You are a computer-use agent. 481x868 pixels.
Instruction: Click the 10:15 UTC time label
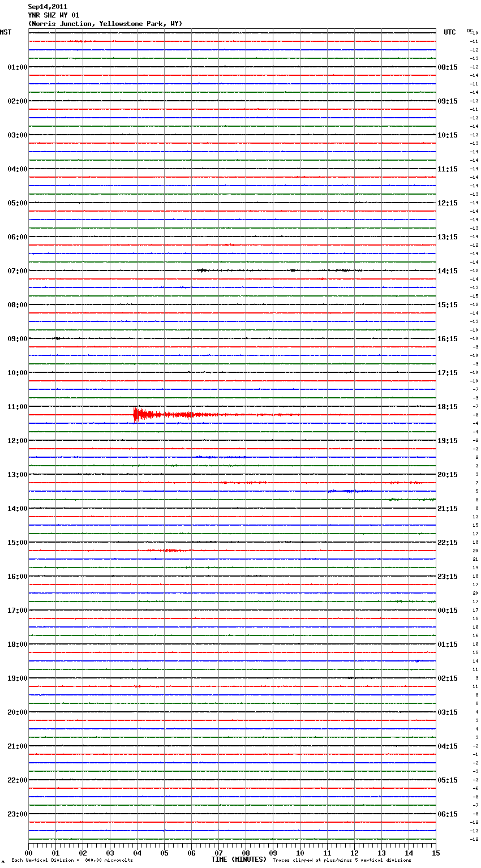click(448, 135)
